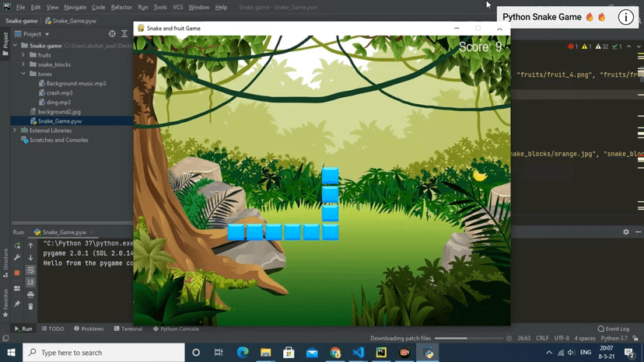Open the Navigate menu
This screenshot has height=362, width=644.
pyautogui.click(x=75, y=7)
